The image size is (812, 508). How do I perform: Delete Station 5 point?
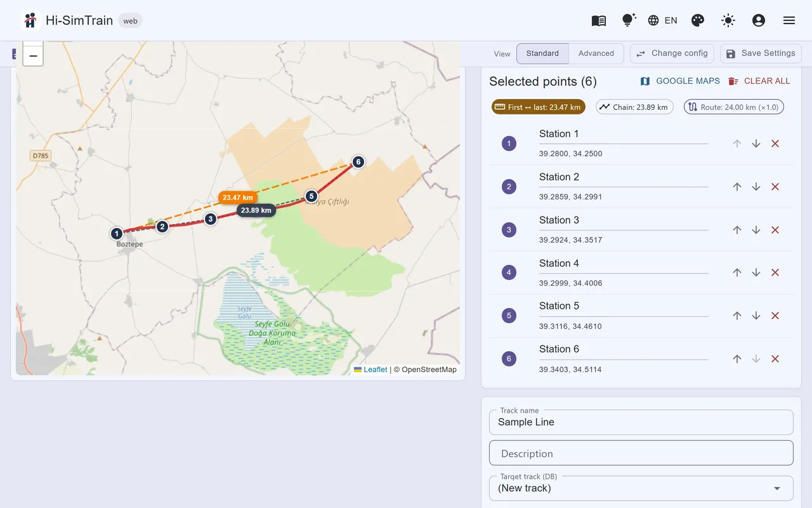tap(775, 316)
